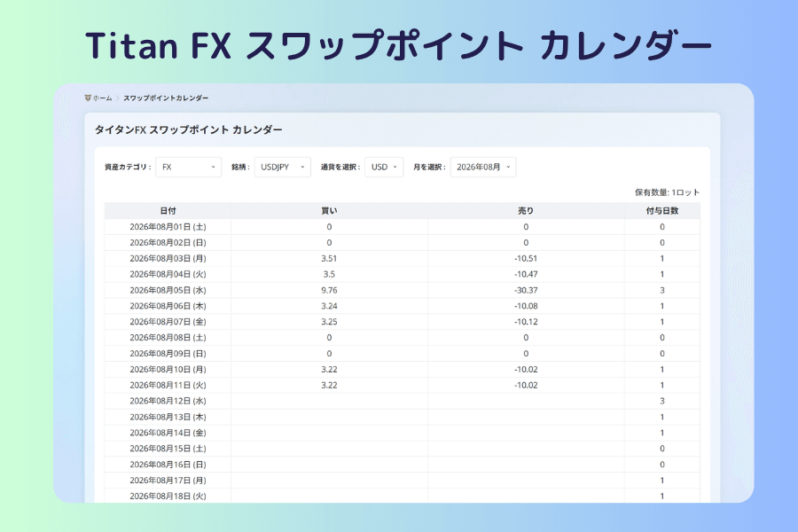Click the buy swap value 3.5 for 08月04日
Viewport: 798px width, 532px height.
tap(329, 274)
